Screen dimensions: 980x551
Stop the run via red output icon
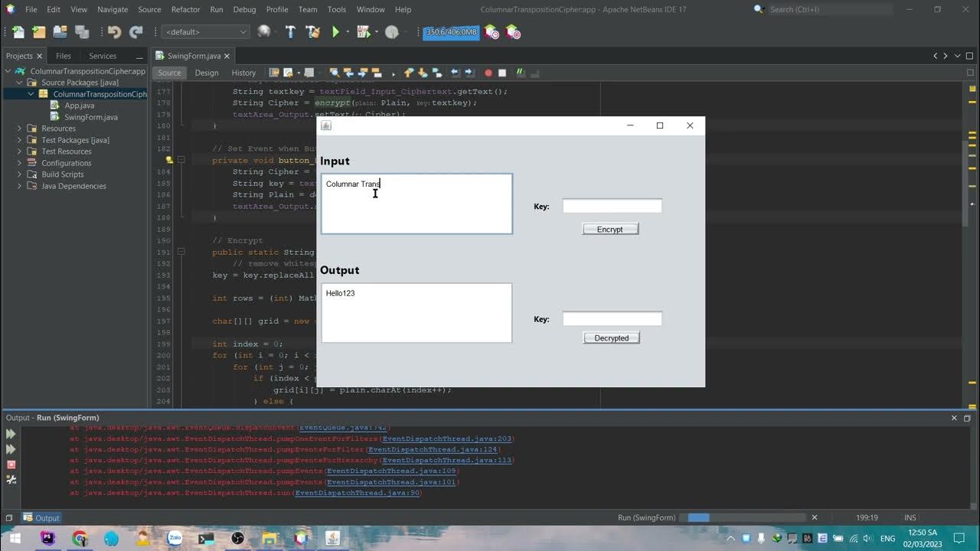11,465
